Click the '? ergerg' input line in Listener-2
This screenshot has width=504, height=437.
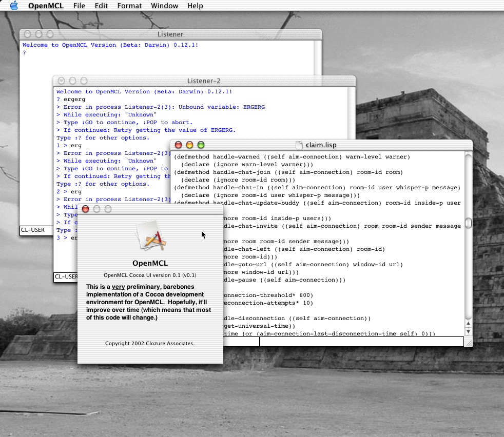(71, 100)
